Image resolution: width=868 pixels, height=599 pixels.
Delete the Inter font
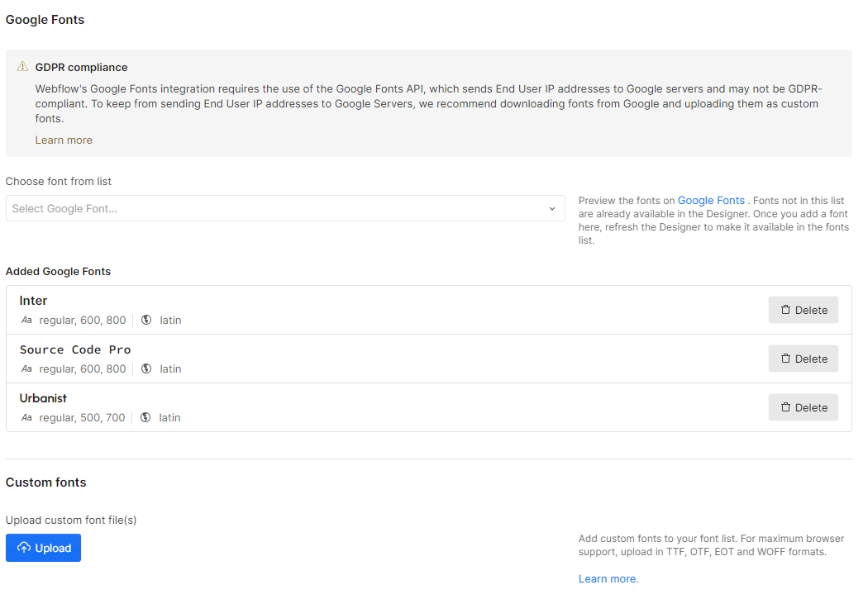(804, 310)
